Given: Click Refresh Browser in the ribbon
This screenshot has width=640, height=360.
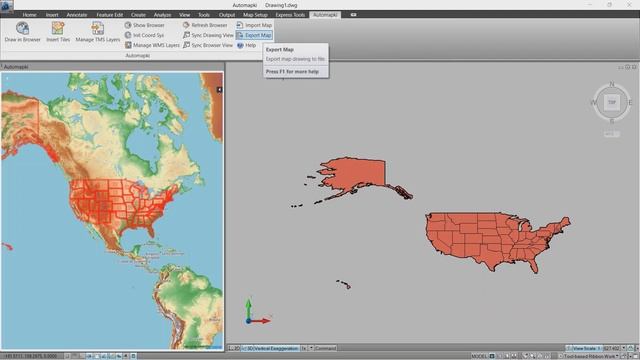Looking at the screenshot, I should coord(205,25).
